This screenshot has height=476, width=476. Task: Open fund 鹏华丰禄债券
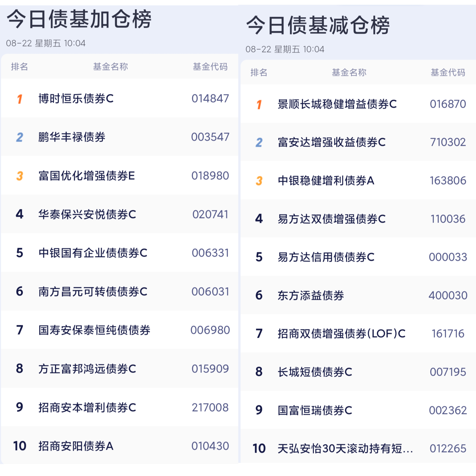72,137
